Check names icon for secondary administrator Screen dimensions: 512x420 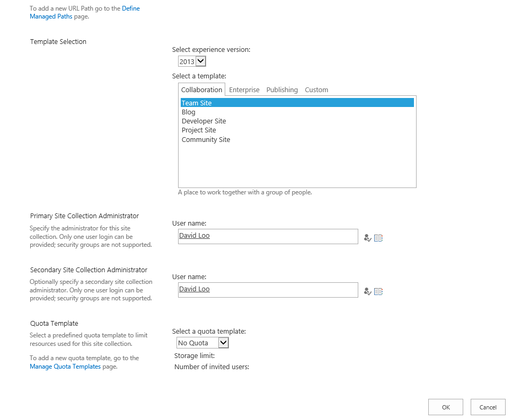pos(368,291)
